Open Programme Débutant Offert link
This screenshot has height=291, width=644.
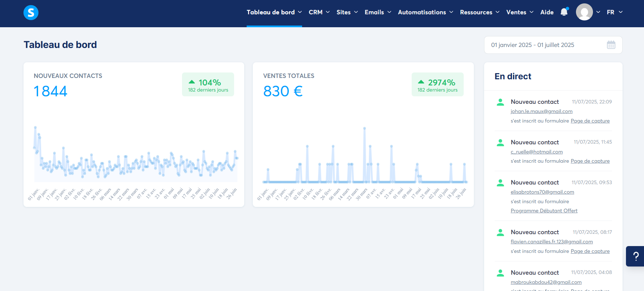544,211
